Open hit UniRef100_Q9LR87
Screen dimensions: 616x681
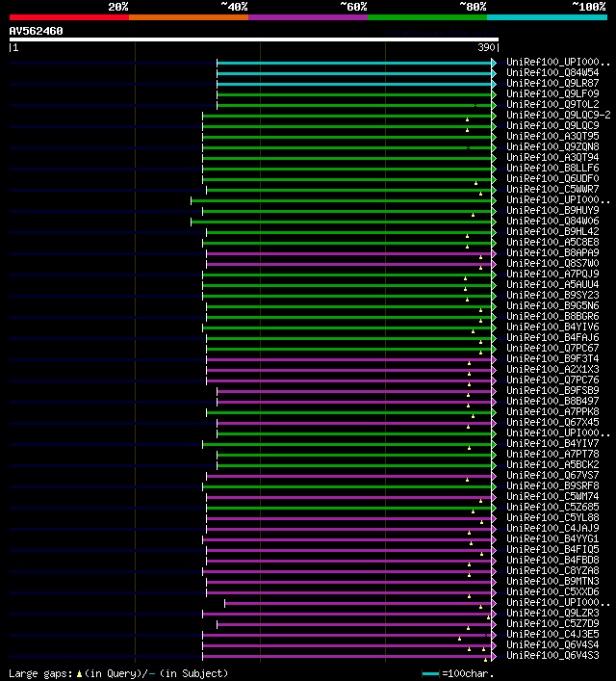[552, 83]
